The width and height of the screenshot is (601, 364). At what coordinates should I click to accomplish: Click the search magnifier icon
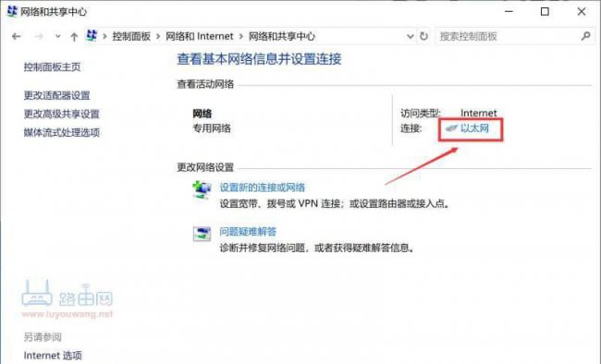tap(585, 36)
